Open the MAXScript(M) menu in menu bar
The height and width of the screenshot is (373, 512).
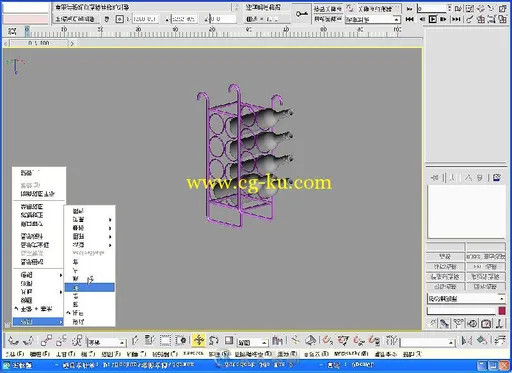coord(351,354)
